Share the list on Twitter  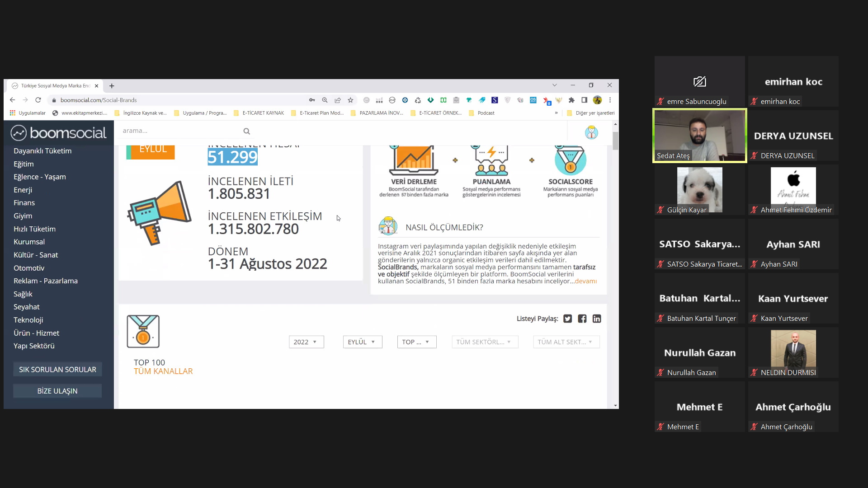click(568, 319)
